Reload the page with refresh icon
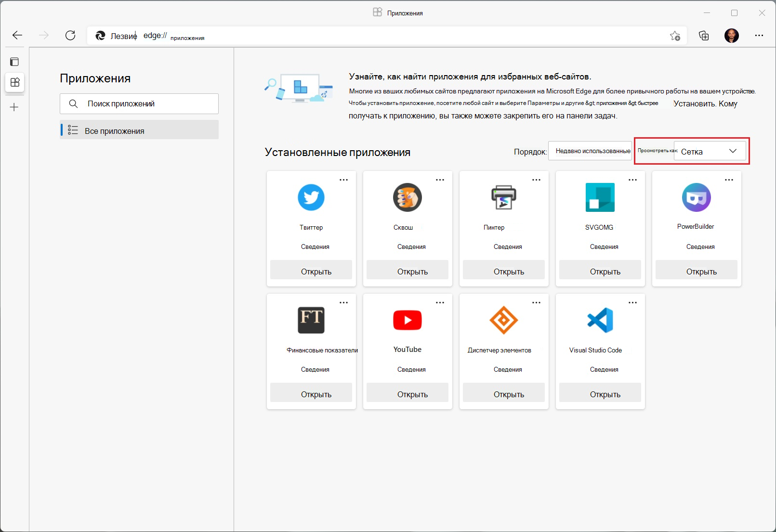The image size is (776, 532). [x=70, y=35]
